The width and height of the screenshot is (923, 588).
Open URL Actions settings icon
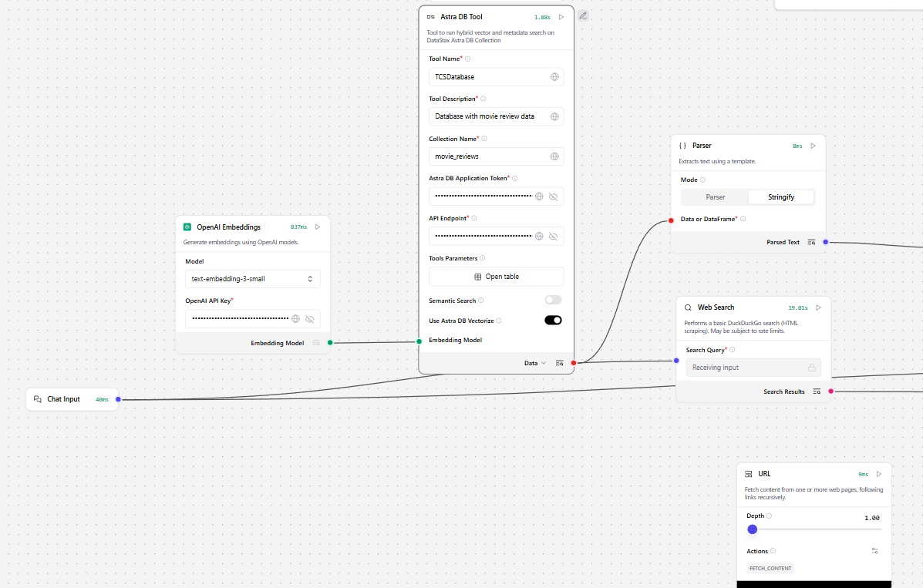click(x=874, y=551)
